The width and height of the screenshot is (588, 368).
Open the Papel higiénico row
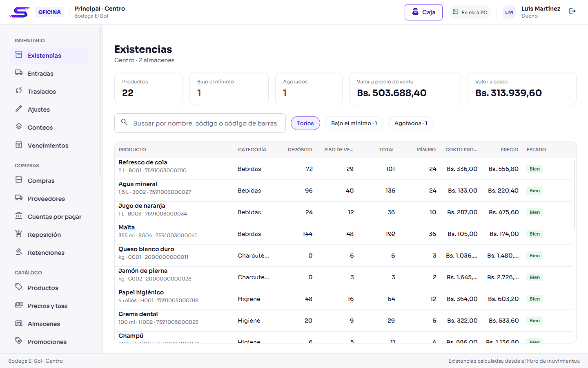click(x=343, y=299)
